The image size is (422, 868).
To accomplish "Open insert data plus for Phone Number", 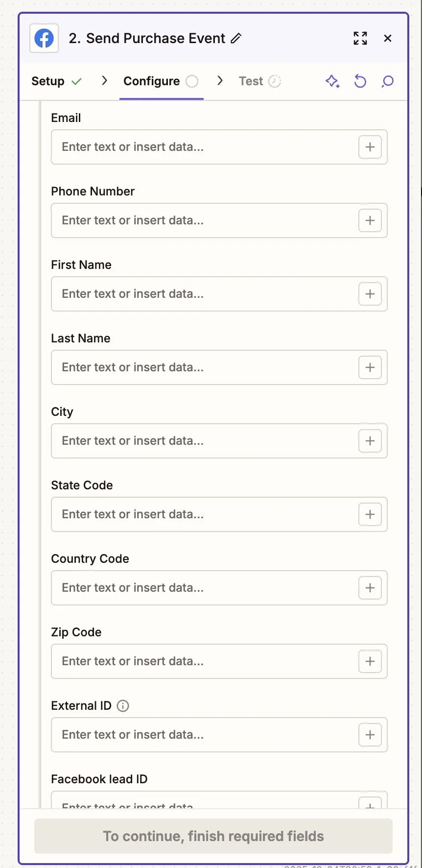I will (x=370, y=220).
